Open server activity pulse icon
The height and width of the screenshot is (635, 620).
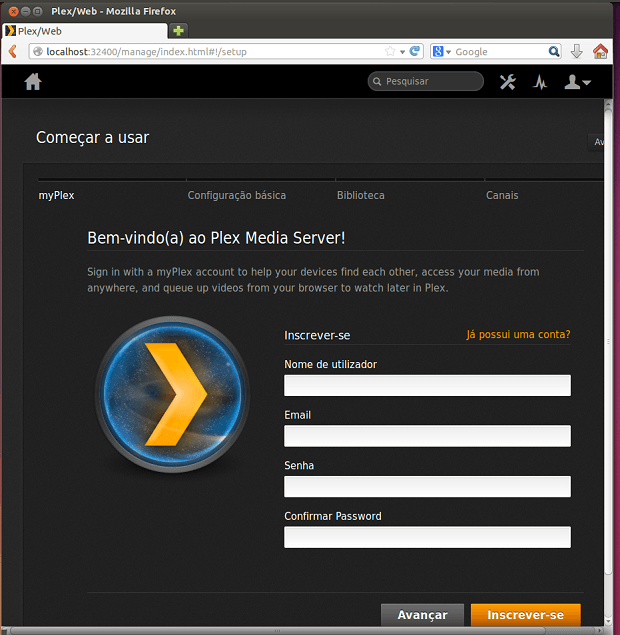pos(540,82)
